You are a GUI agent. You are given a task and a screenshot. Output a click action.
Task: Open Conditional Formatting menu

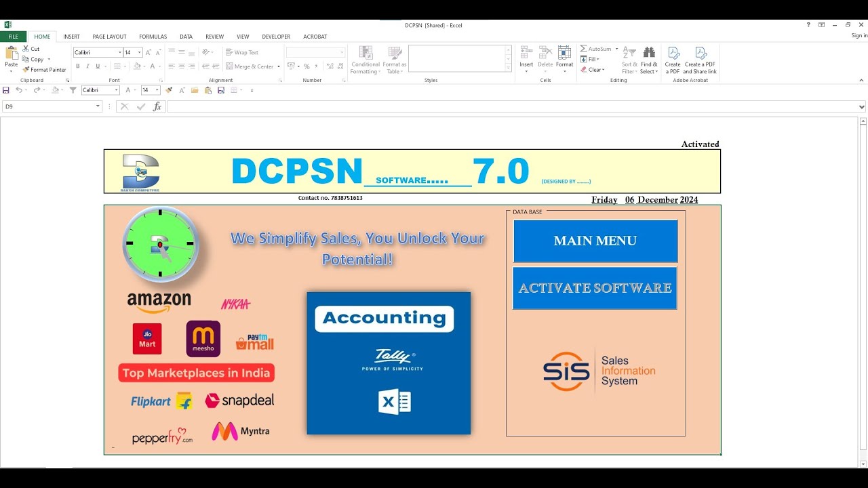click(365, 60)
